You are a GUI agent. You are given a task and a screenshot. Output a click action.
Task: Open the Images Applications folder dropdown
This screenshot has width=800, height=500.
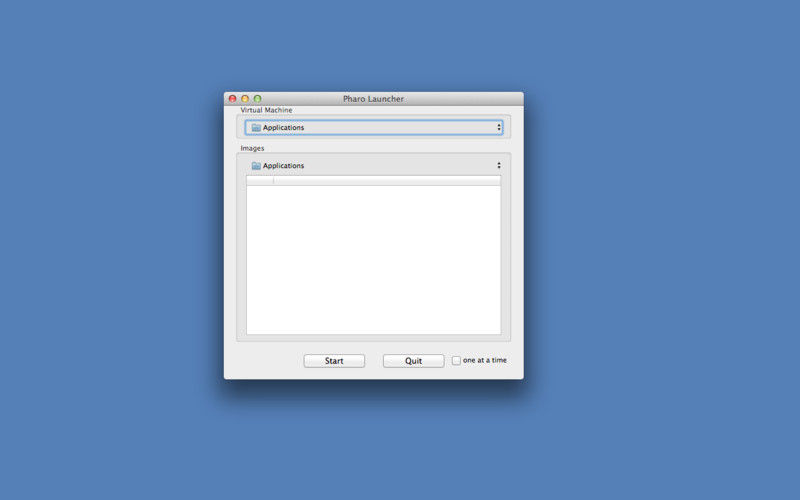(373, 166)
